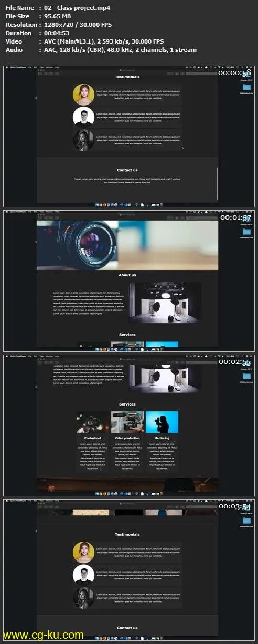Click the 00:00:58 timestamp overlay
The height and width of the screenshot is (644, 258).
tap(235, 74)
